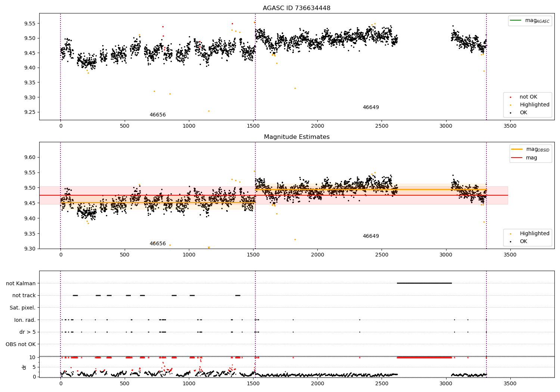This screenshot has height=392, width=560.
Task: Click obsid label 46649 in Magnitude Estimates plot
Action: (x=371, y=236)
